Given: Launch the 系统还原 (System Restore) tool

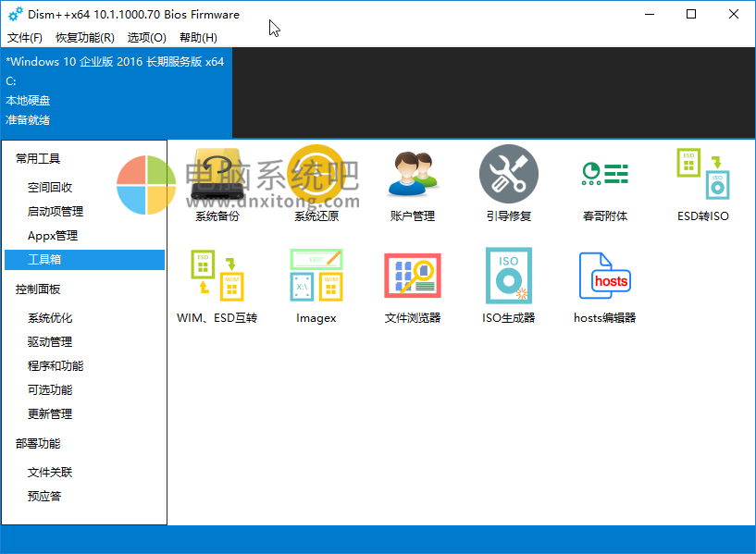Looking at the screenshot, I should (316, 175).
